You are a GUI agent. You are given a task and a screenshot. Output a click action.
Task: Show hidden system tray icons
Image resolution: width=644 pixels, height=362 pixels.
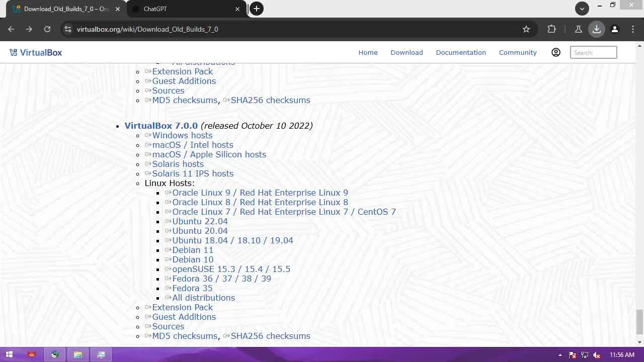(560, 355)
